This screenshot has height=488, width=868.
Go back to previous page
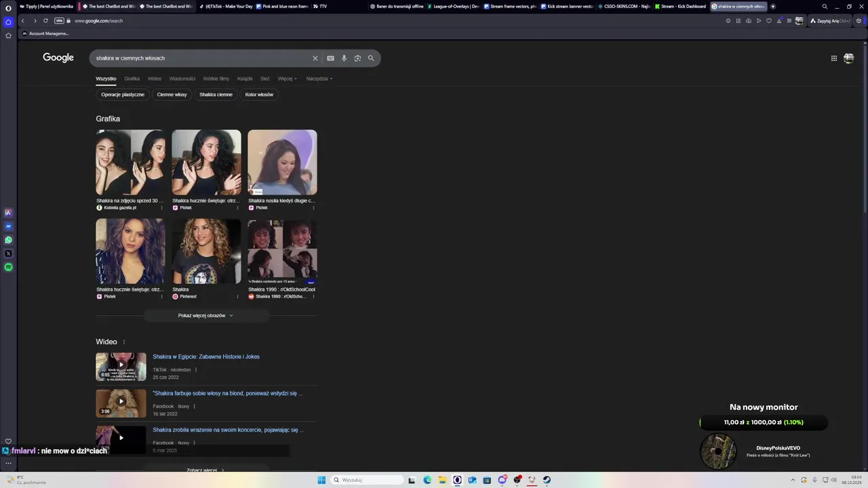22,21
